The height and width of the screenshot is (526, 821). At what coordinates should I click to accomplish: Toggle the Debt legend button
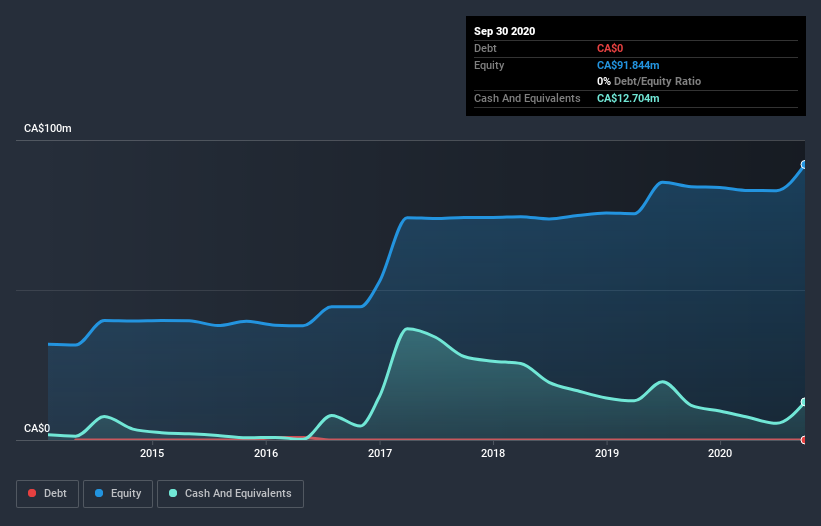point(48,494)
